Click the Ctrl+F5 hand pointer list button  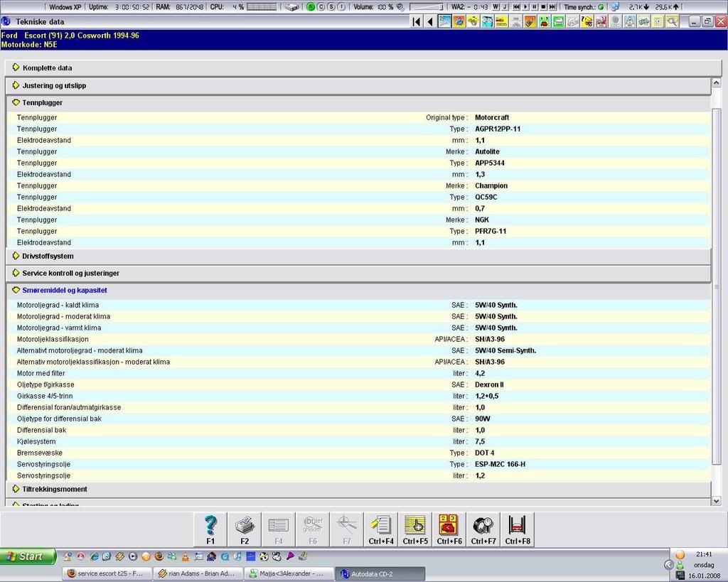point(415,529)
